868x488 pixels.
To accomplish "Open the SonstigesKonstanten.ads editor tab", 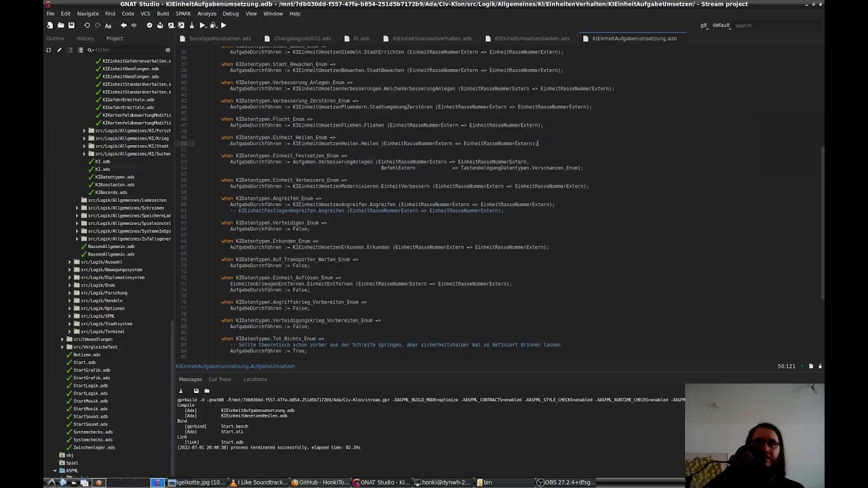I will tap(216, 39).
